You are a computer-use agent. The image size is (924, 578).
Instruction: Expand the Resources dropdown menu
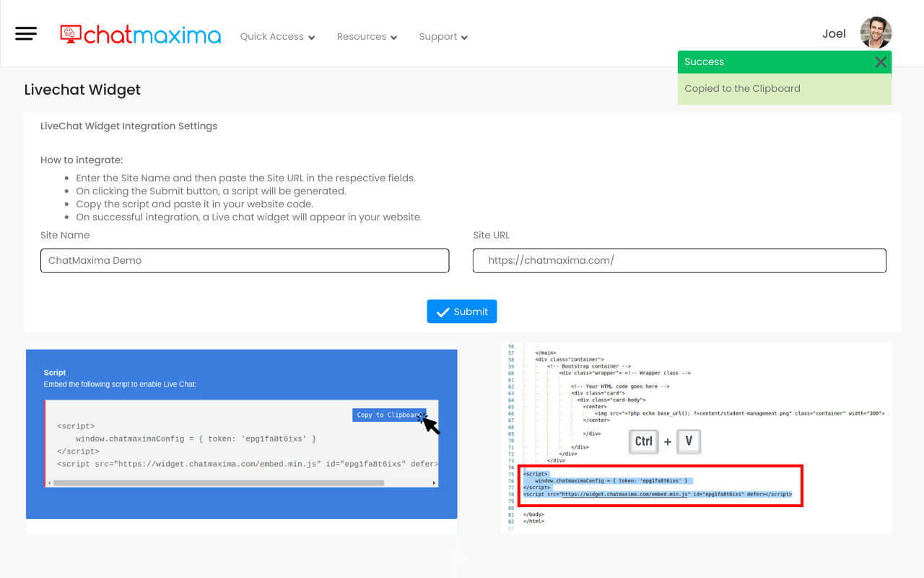pyautogui.click(x=367, y=37)
